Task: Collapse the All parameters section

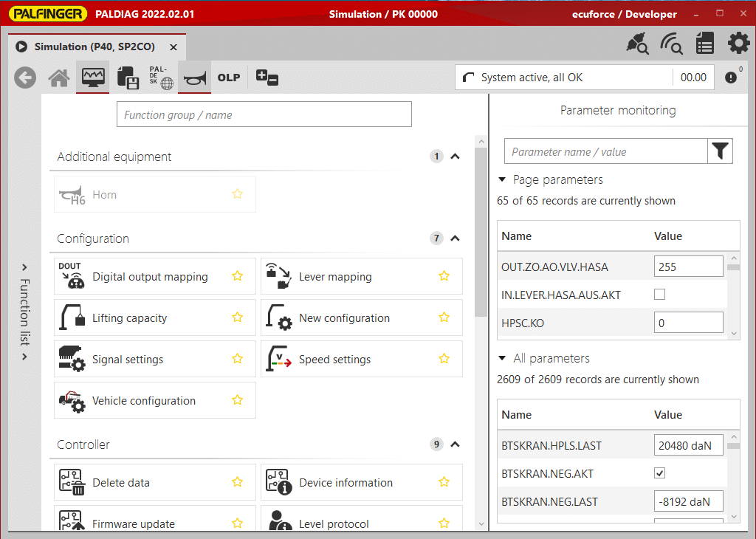Action: (x=503, y=358)
